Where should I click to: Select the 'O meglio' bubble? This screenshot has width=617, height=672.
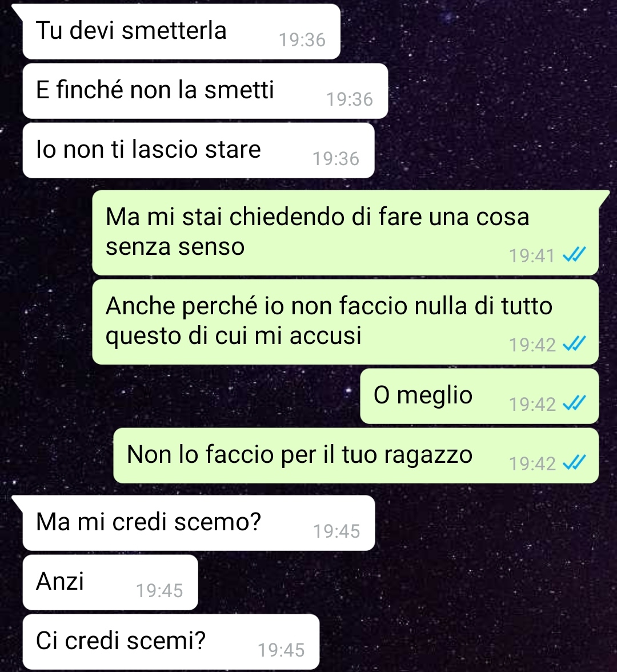(x=479, y=396)
